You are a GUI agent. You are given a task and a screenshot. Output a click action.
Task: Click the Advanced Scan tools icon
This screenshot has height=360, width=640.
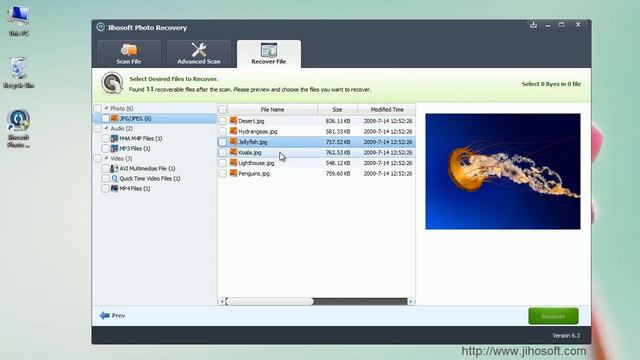(199, 50)
